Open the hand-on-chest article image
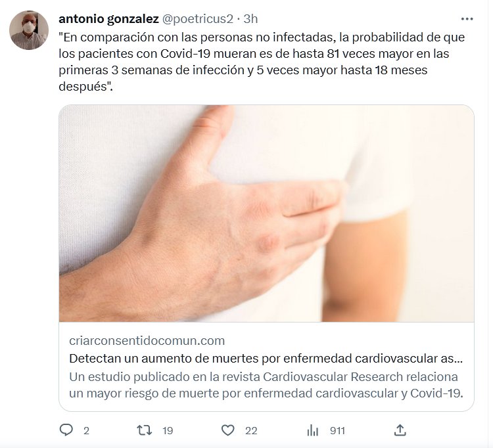The image size is (493, 448). click(266, 213)
